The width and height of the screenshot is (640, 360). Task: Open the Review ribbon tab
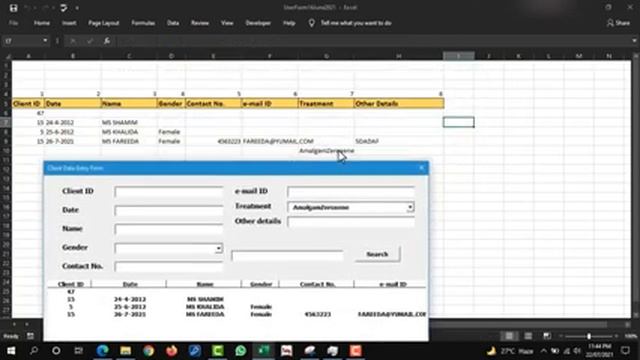tap(200, 23)
